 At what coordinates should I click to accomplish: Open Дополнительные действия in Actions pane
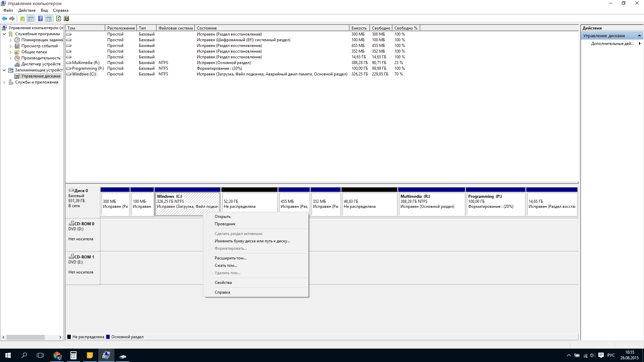[612, 44]
